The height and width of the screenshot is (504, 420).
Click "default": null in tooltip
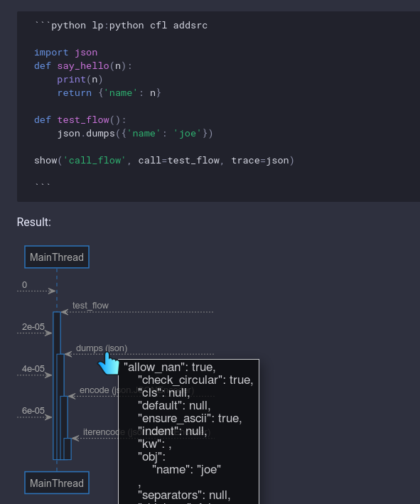tap(174, 406)
